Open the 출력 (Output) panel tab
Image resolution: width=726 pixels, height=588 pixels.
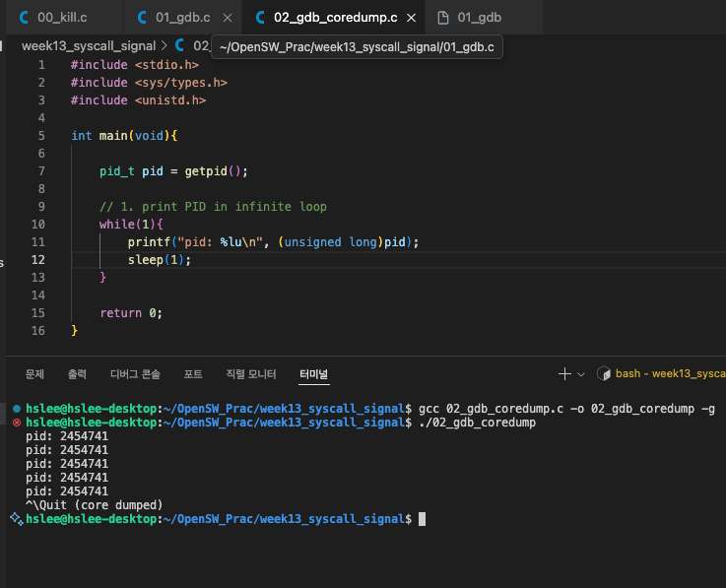point(77,374)
